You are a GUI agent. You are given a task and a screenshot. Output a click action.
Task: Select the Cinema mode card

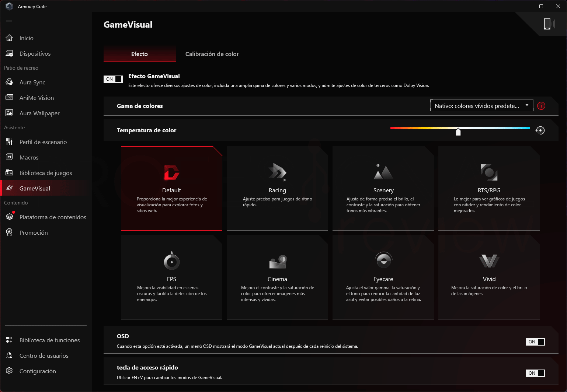(x=277, y=277)
